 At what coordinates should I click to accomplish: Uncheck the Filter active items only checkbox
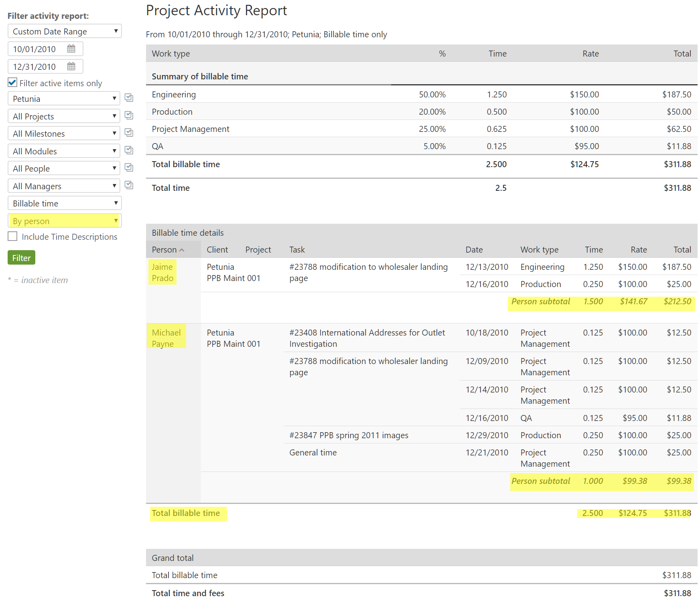(12, 83)
